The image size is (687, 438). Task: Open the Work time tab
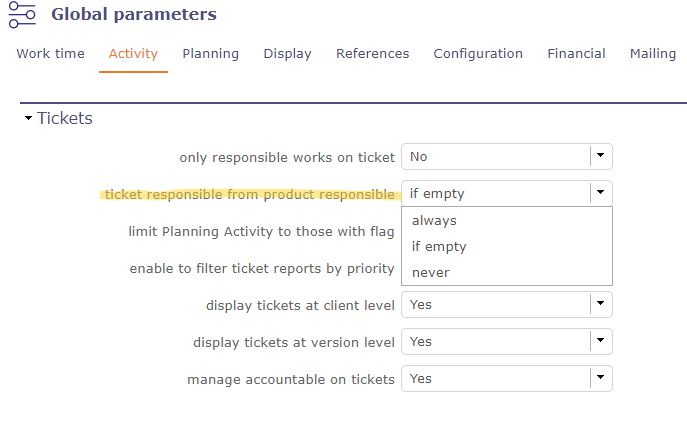pyautogui.click(x=50, y=54)
